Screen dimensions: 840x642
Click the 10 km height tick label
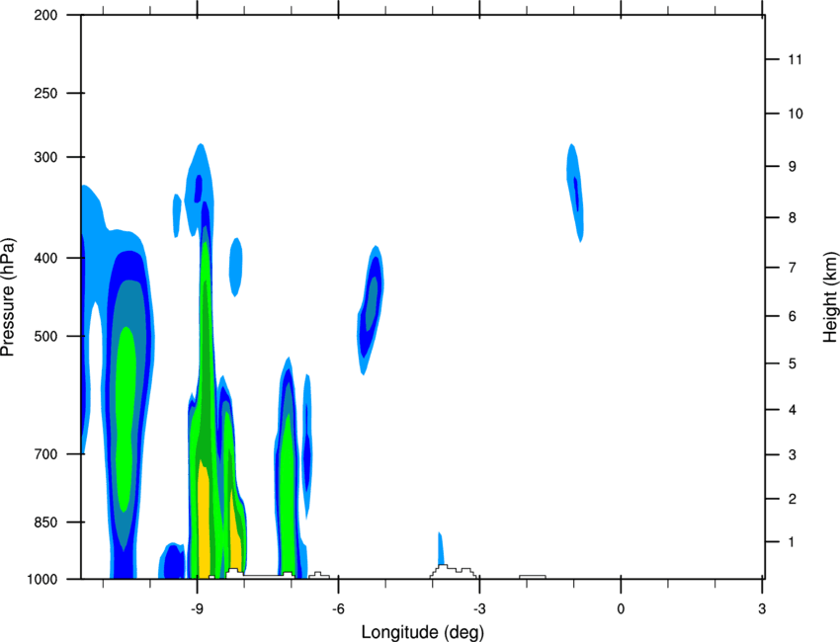(x=796, y=114)
